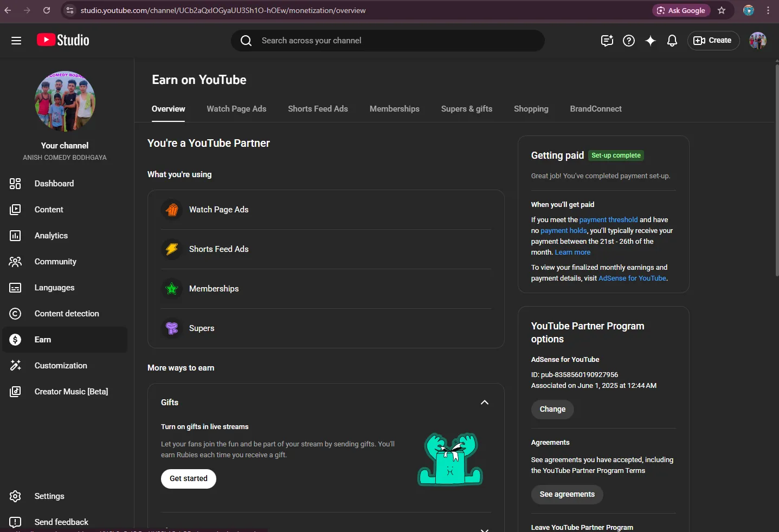Viewport: 779px width, 532px height.
Task: Click the Supers purple icon
Action: pyautogui.click(x=172, y=328)
